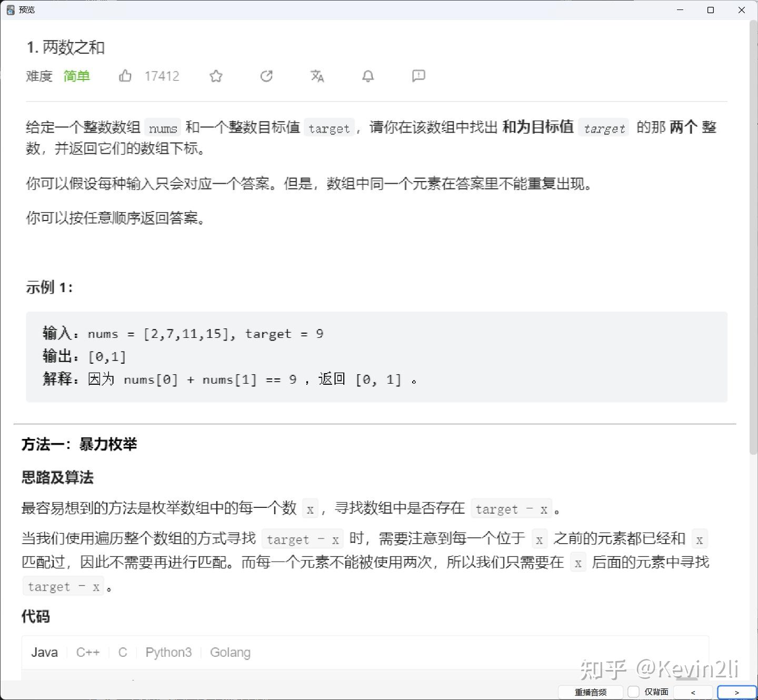Screen dimensions: 758x700
Task: Maximize the preview window
Action: [x=711, y=9]
